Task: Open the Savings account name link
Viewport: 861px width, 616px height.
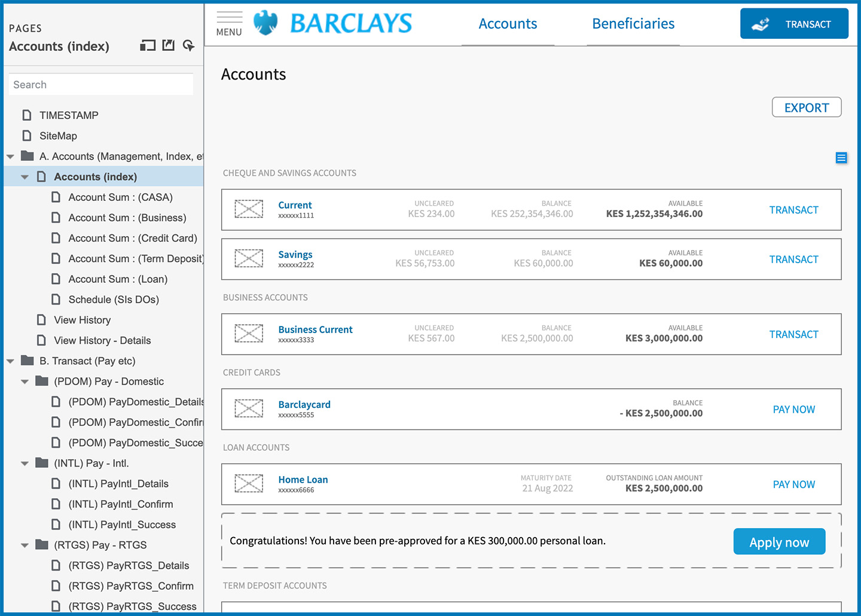Action: 295,255
